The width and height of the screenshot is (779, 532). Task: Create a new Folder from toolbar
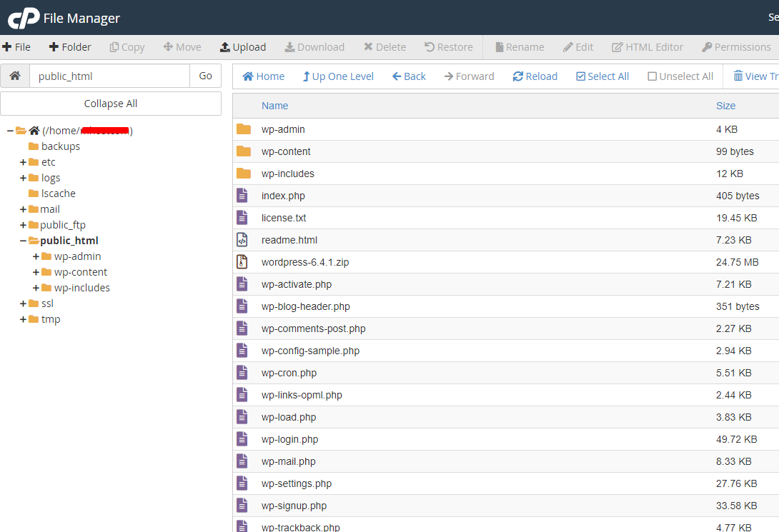click(70, 47)
